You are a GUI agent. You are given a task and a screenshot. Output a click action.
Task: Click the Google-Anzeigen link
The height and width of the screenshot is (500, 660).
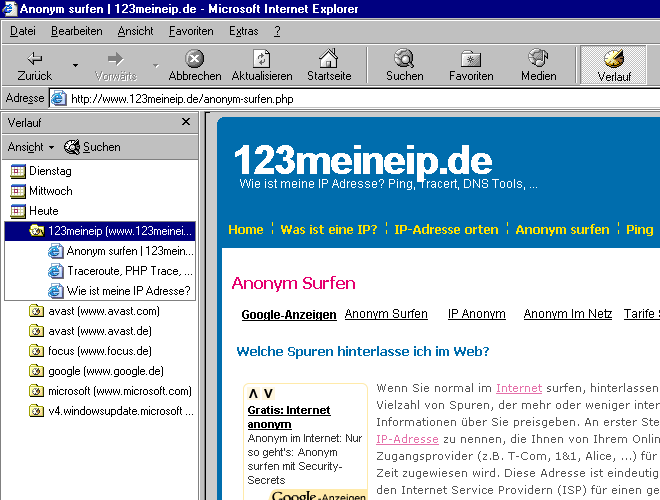[289, 315]
